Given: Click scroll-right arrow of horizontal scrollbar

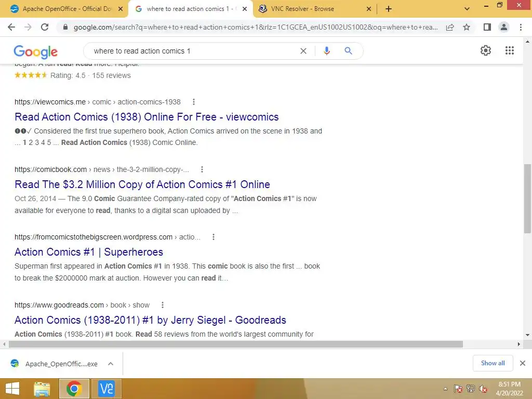Looking at the screenshot, I should coord(519,344).
